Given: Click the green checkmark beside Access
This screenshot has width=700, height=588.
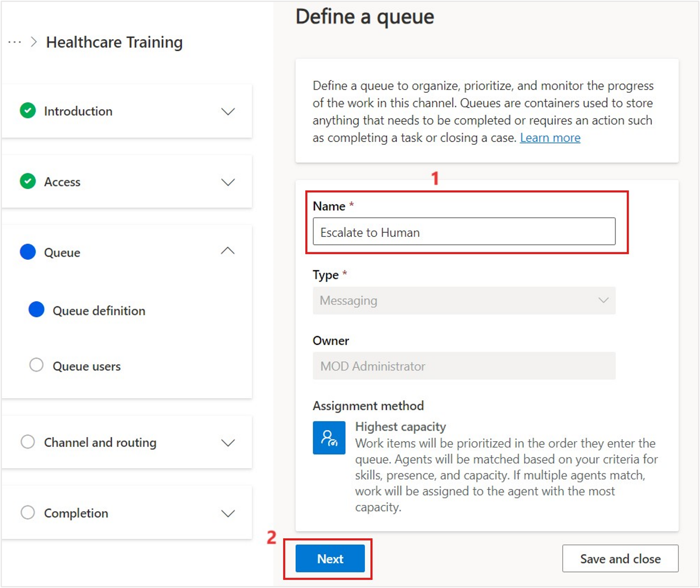Looking at the screenshot, I should click(x=28, y=182).
